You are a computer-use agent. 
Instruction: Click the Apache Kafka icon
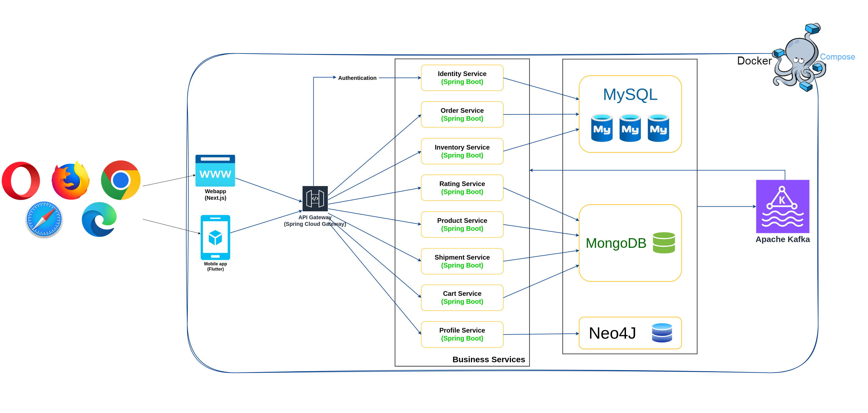click(782, 206)
